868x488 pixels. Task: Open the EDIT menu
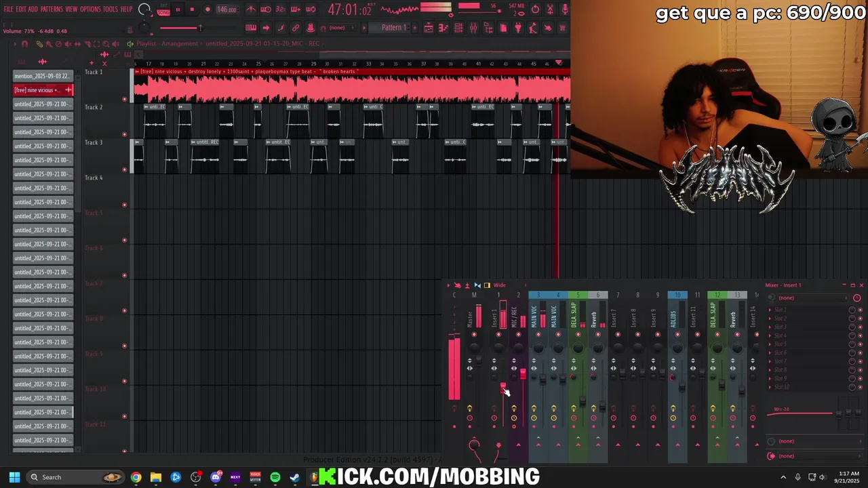21,9
